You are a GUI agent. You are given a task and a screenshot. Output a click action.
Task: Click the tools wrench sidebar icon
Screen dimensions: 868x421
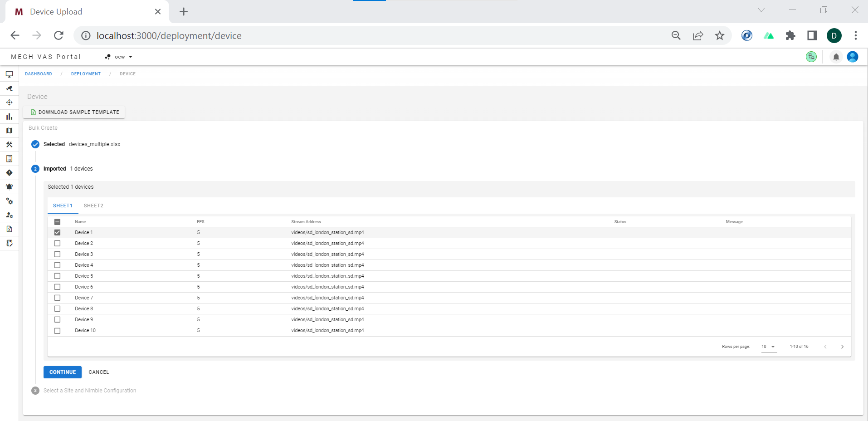click(x=9, y=145)
